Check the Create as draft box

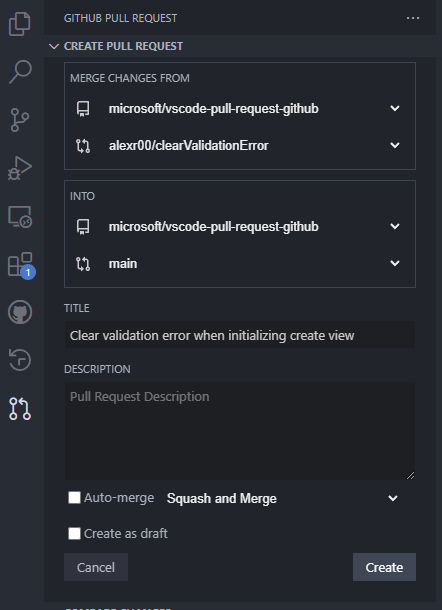[74, 533]
